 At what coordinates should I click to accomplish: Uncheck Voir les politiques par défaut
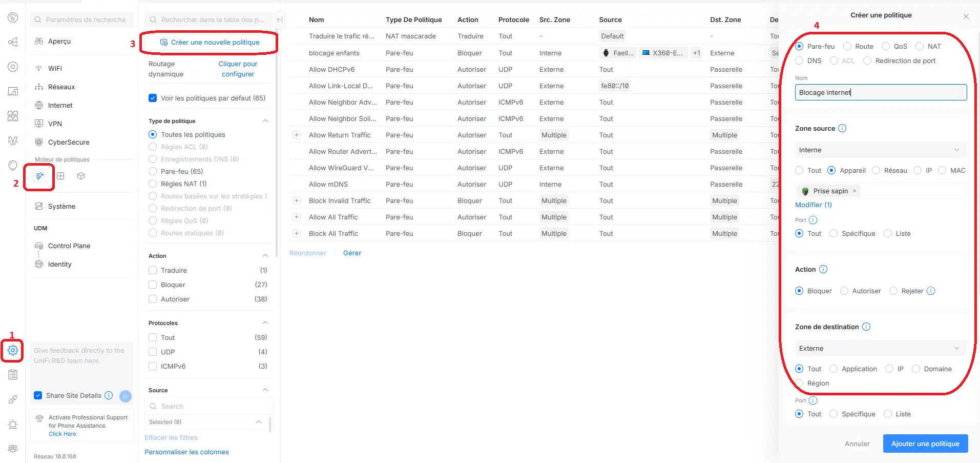click(153, 98)
